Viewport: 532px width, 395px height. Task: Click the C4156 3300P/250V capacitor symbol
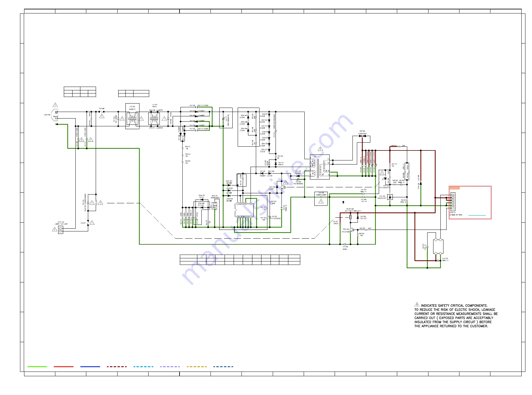[x=321, y=198]
